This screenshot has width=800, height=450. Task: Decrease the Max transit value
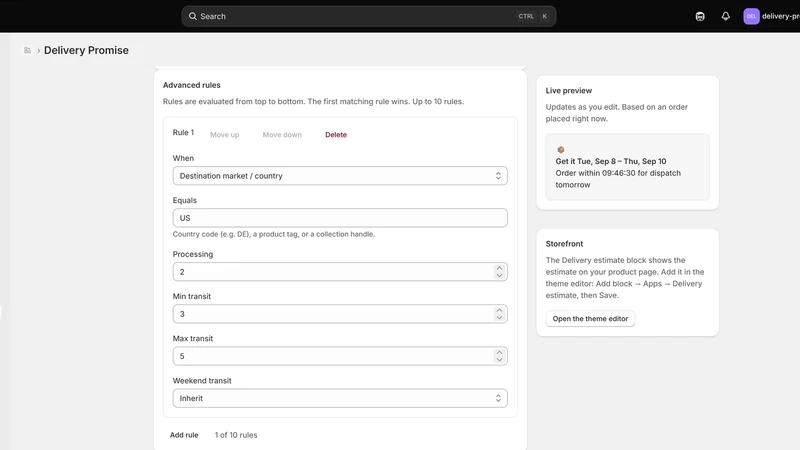(499, 360)
